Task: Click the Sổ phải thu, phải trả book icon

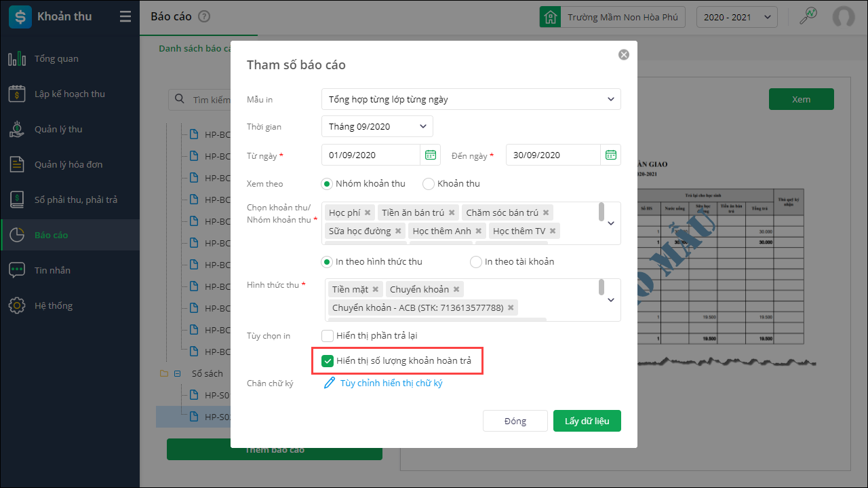Action: tap(17, 200)
